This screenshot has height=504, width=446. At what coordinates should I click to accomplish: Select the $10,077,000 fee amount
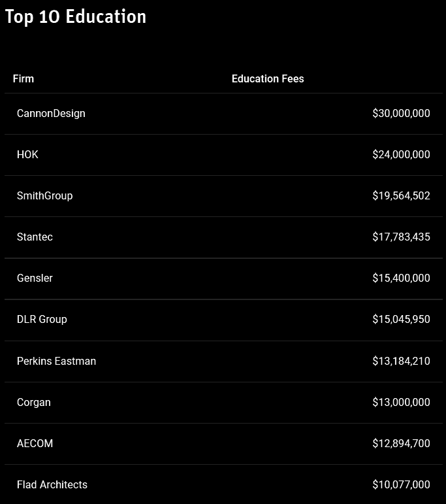401,484
